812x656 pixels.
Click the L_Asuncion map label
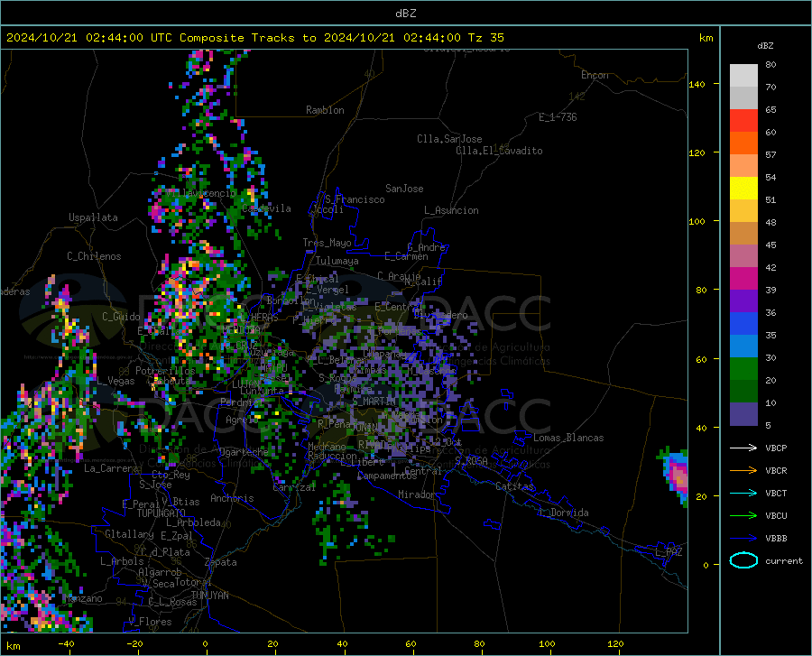pyautogui.click(x=451, y=210)
